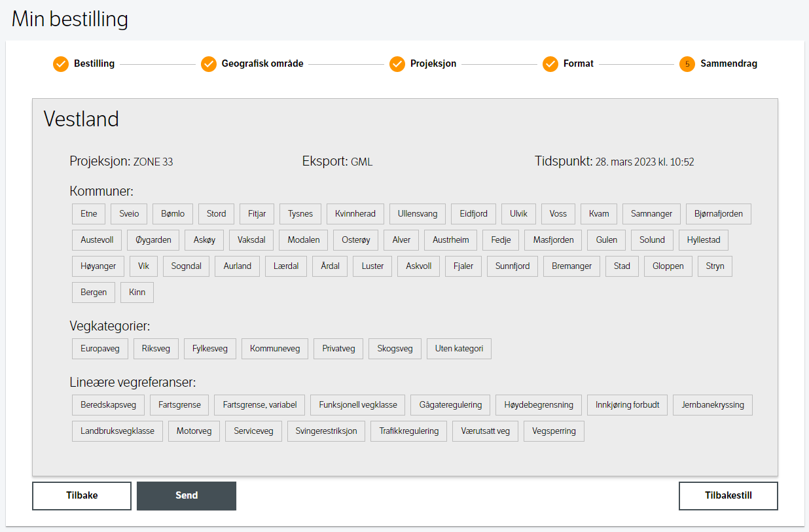Select the Jernbanekryssing tag
The width and height of the screenshot is (809, 532).
tap(713, 405)
